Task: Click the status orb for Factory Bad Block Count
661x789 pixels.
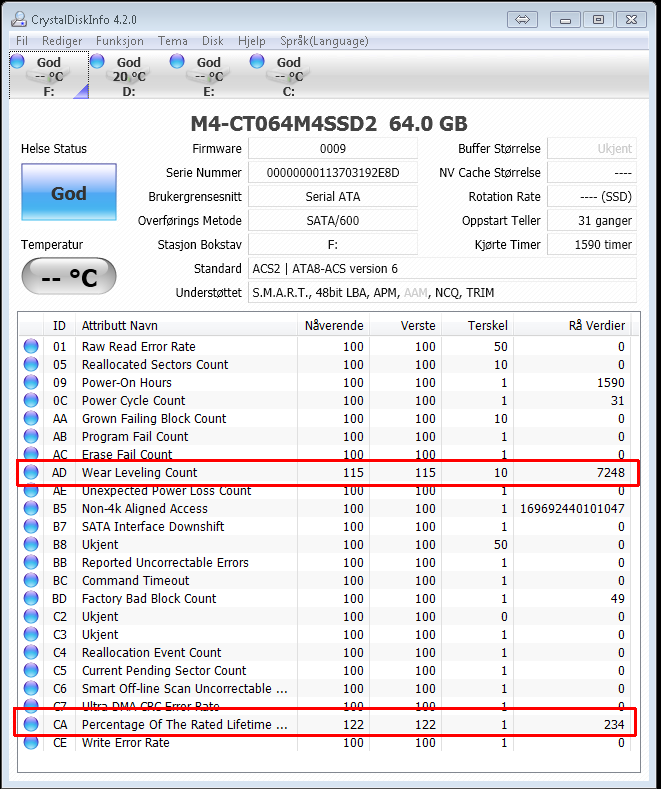Action: point(31,598)
